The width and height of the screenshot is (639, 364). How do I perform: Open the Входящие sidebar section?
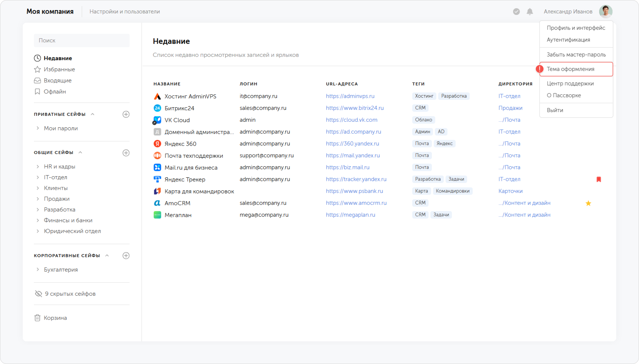coord(53,81)
